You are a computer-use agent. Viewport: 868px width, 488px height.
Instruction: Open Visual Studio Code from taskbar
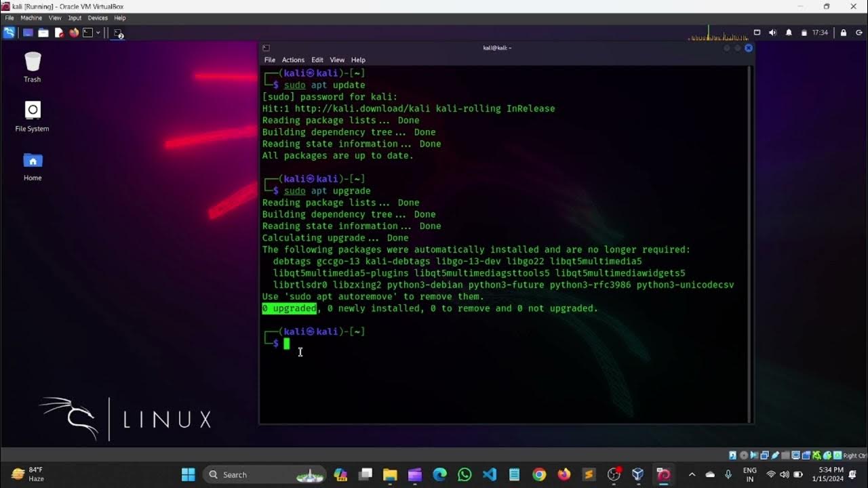coord(490,474)
